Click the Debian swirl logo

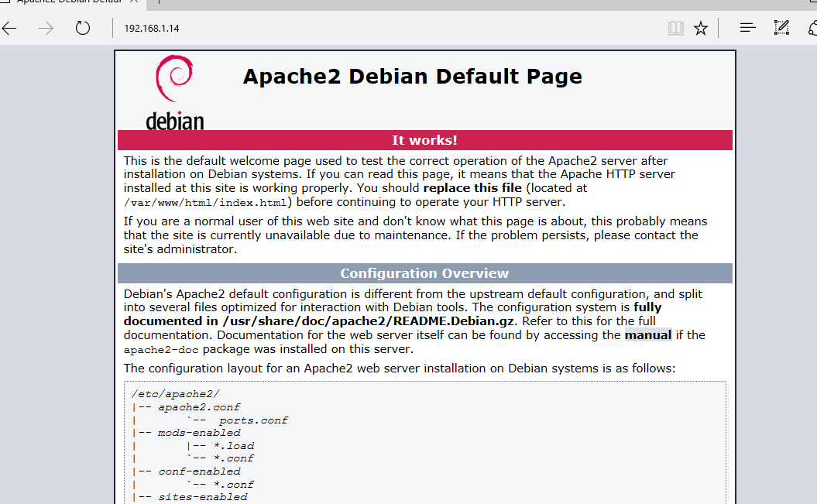(x=174, y=78)
